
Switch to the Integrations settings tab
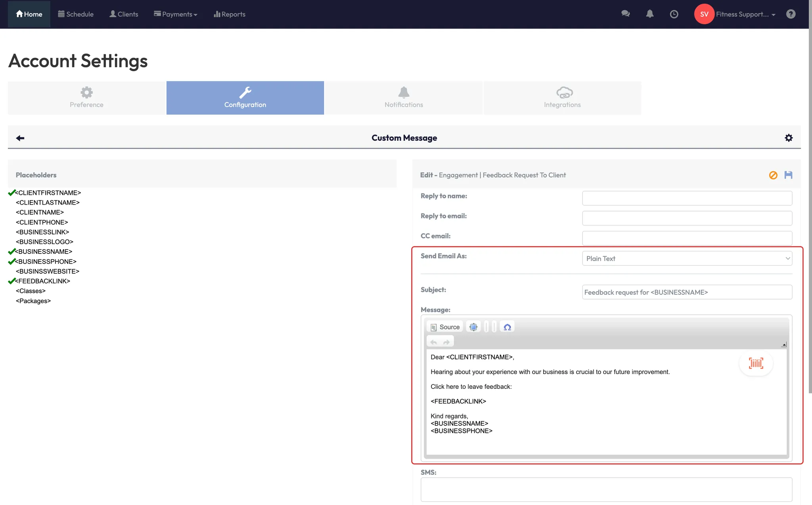pos(562,98)
